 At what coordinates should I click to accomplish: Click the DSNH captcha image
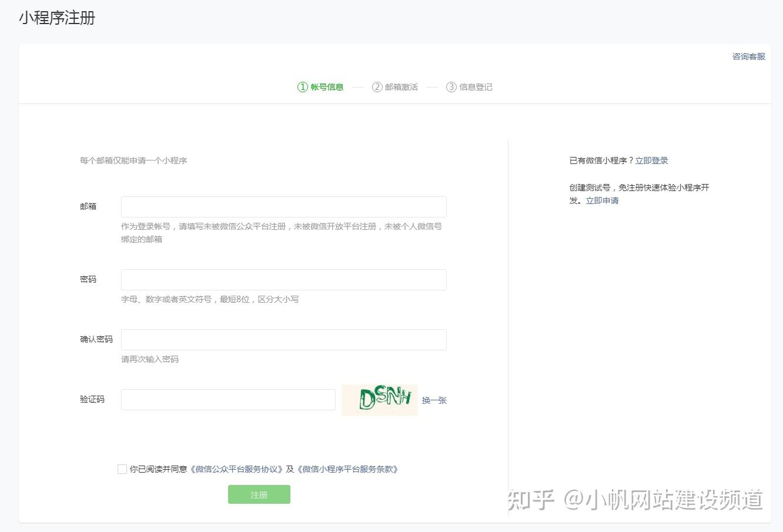click(x=380, y=400)
